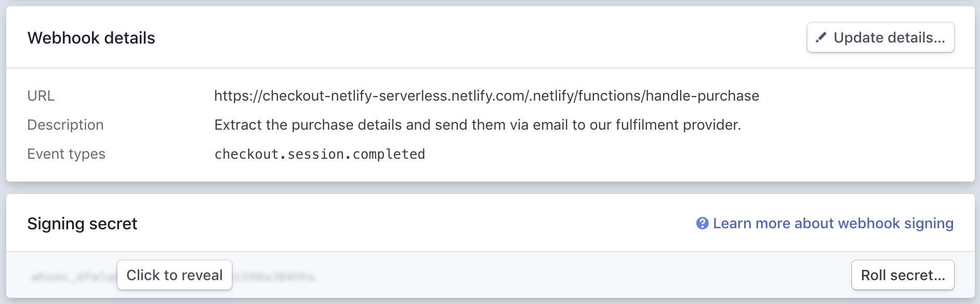The image size is (980, 304).
Task: Click the Event types row label
Action: click(67, 154)
